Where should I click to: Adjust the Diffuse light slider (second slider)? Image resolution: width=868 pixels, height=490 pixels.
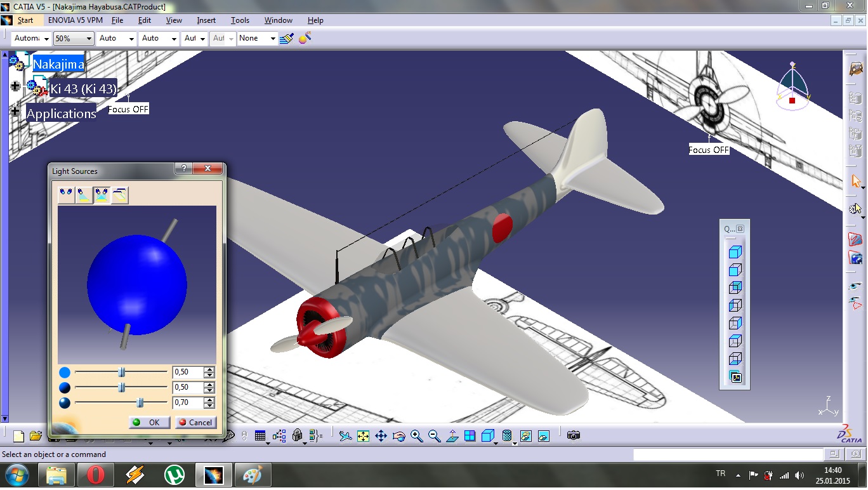click(121, 387)
